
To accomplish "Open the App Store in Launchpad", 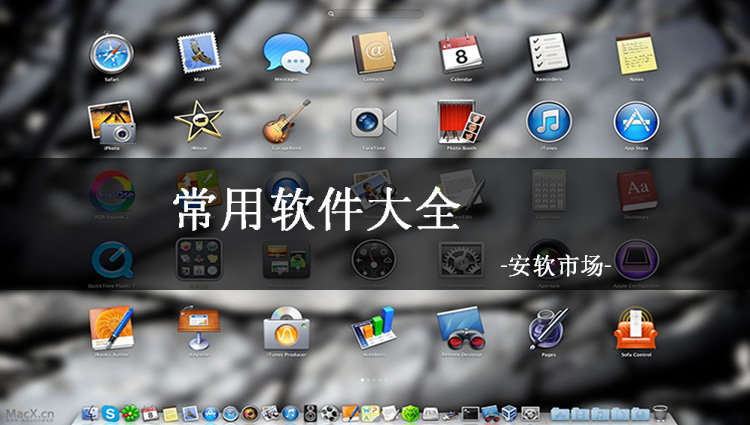I will (x=636, y=122).
